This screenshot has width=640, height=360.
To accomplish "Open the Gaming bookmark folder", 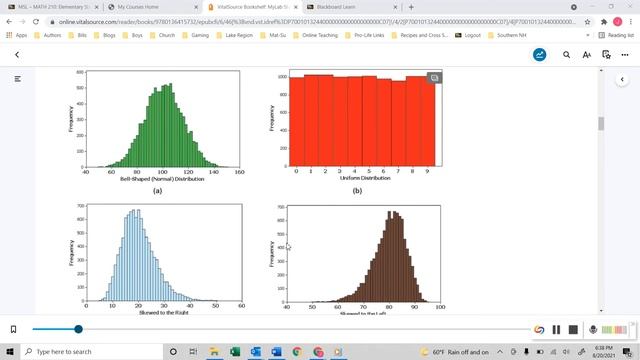I will tap(196, 36).
